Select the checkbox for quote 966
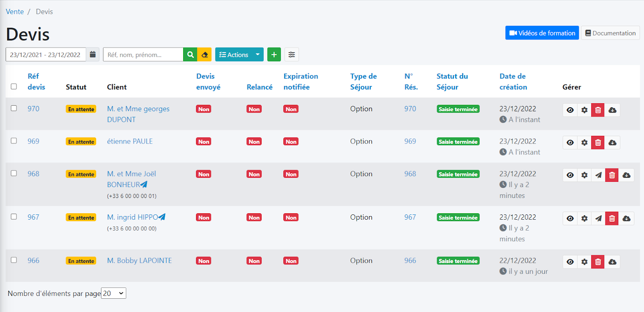644x312 pixels. pyautogui.click(x=14, y=260)
